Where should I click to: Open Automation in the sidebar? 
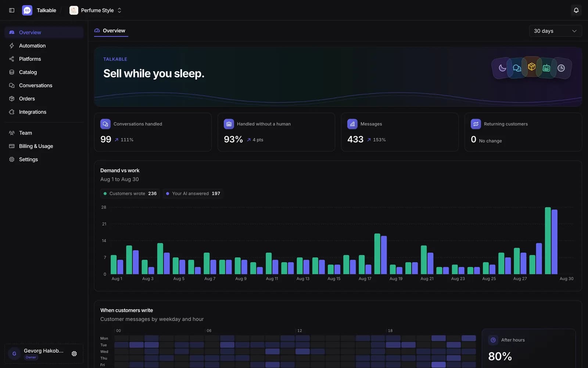point(44,46)
